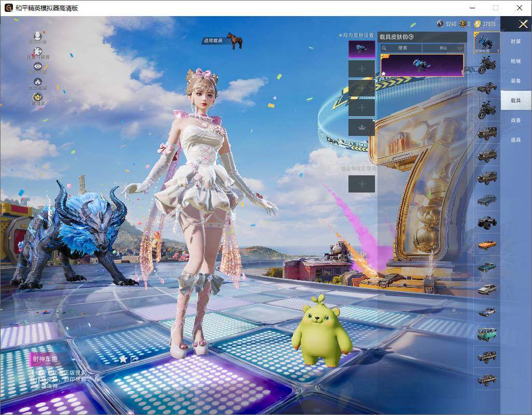Click the magnifier icon in search box
532x415 pixels.
[x=384, y=48]
